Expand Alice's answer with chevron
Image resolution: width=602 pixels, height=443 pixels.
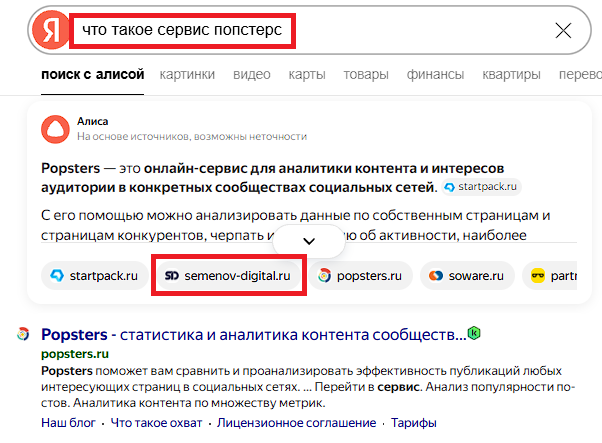click(x=309, y=241)
